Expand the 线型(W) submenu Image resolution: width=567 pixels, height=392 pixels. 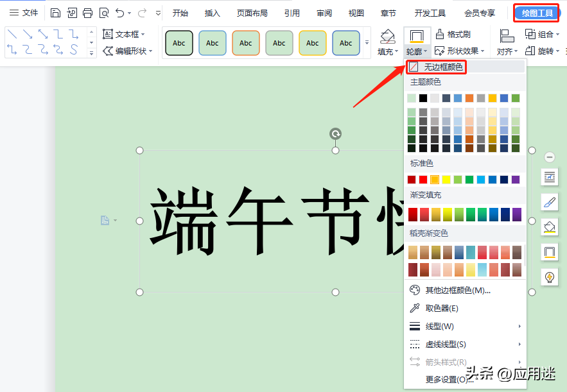pos(465,327)
